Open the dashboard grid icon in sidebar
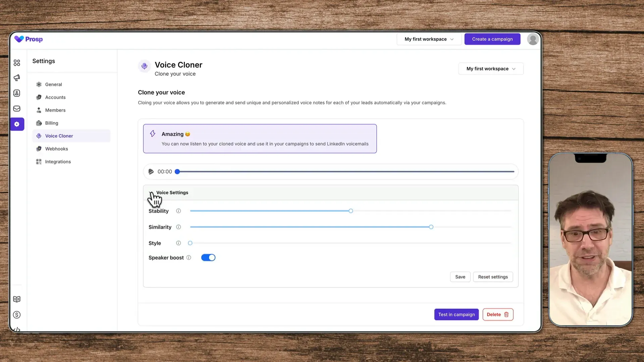Screen dimensions: 644x362 click(17, 63)
